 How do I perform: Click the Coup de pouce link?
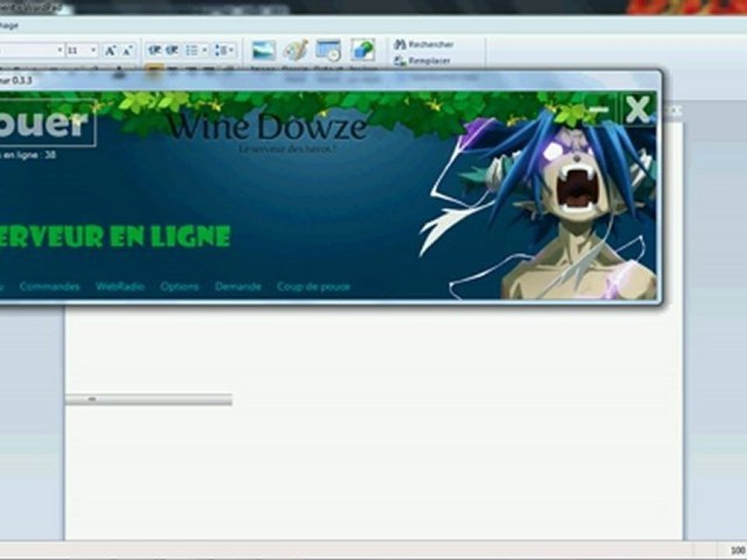tap(314, 286)
